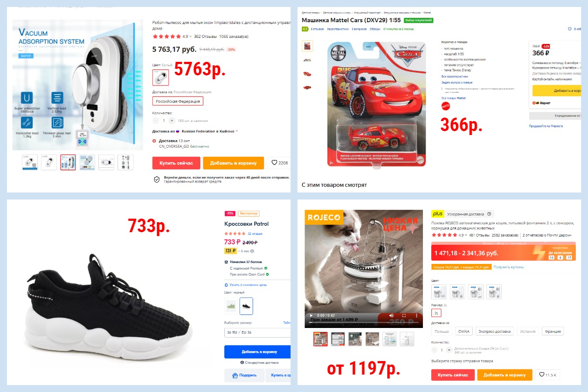This screenshot has height=392, width=588.
Task: Open the 36 RU / EU 36 size dropdown
Action: click(257, 332)
